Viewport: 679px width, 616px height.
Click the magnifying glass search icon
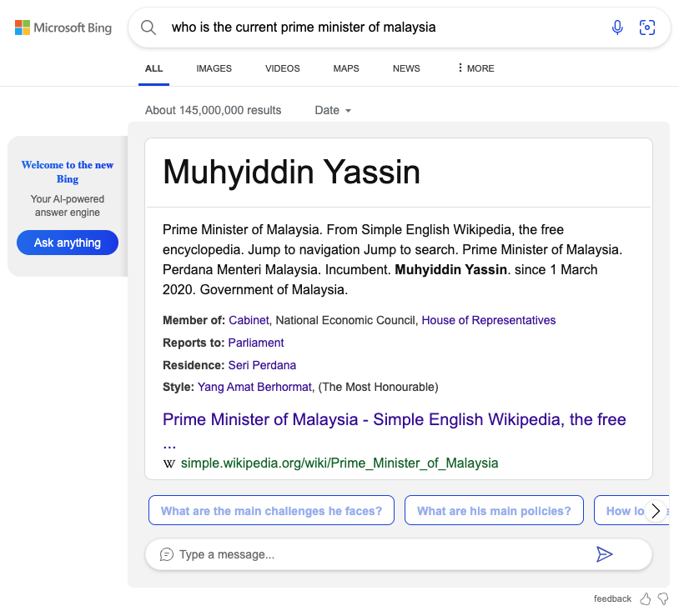click(x=148, y=28)
